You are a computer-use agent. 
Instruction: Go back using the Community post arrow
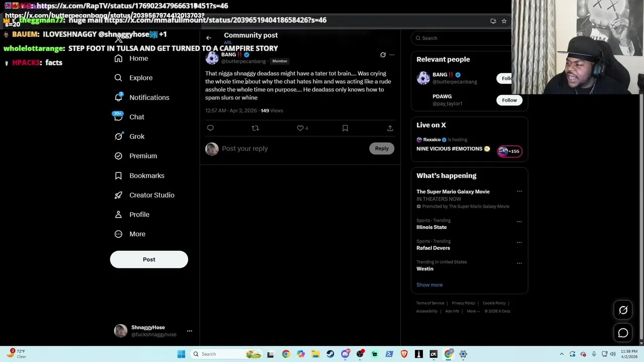(208, 38)
